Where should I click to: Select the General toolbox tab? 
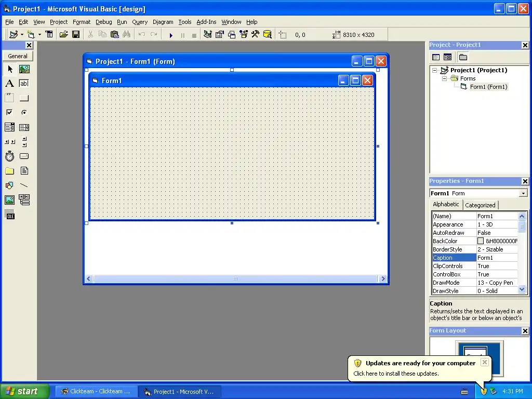tap(18, 56)
